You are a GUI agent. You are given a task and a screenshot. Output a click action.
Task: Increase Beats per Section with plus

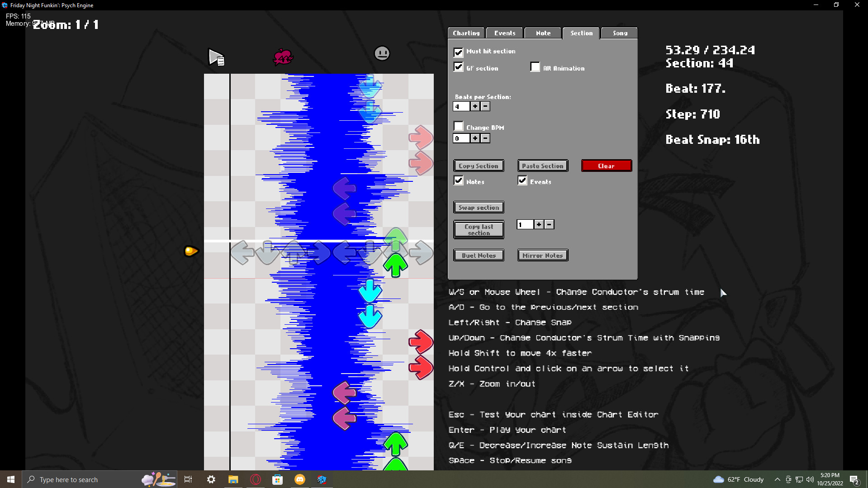pos(475,106)
